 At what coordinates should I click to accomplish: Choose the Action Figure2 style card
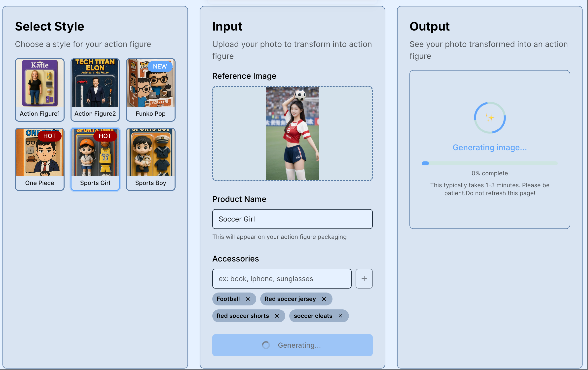tap(95, 90)
